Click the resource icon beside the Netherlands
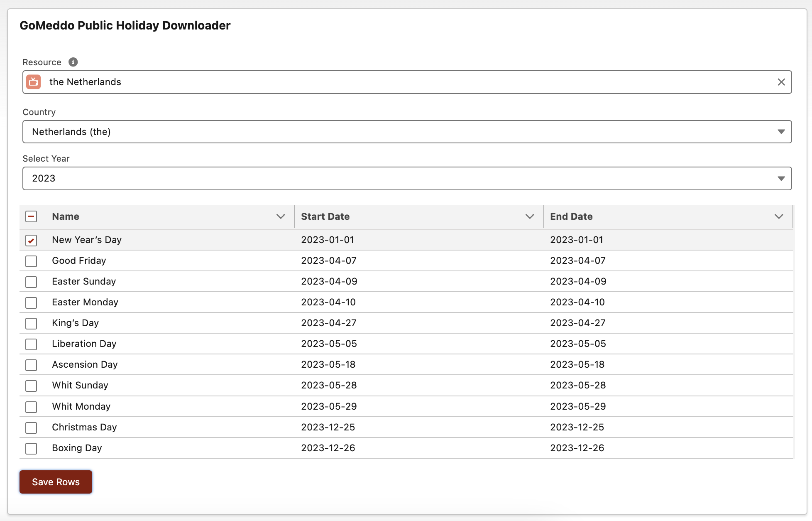The width and height of the screenshot is (812, 521). pyautogui.click(x=34, y=82)
